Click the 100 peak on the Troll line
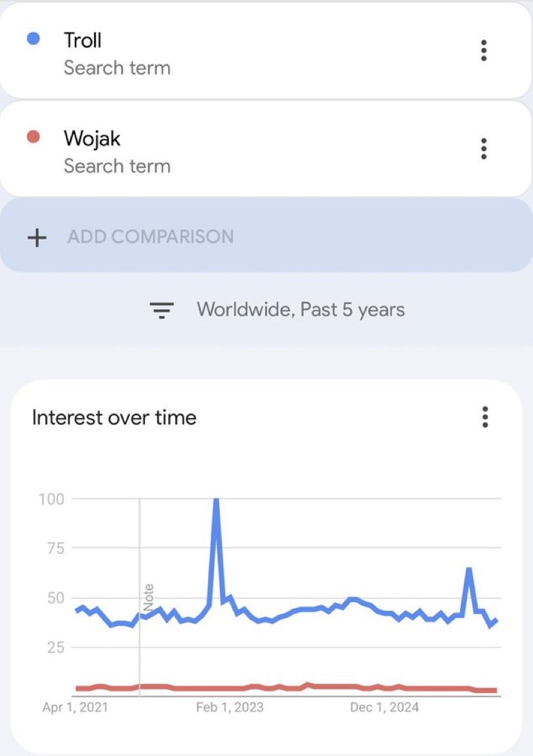This screenshot has height=756, width=533. [x=215, y=501]
